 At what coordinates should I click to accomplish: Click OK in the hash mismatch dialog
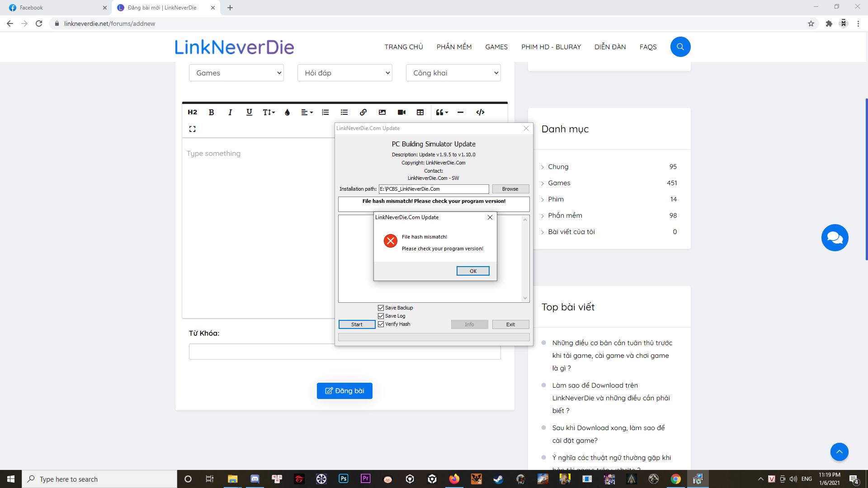coord(473,271)
